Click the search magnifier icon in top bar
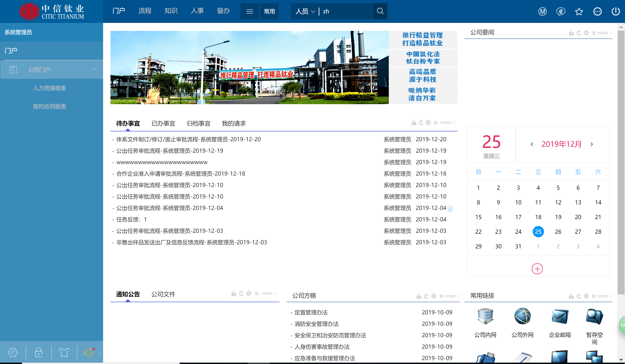Screen dimensions: 625x364 (x=380, y=11)
